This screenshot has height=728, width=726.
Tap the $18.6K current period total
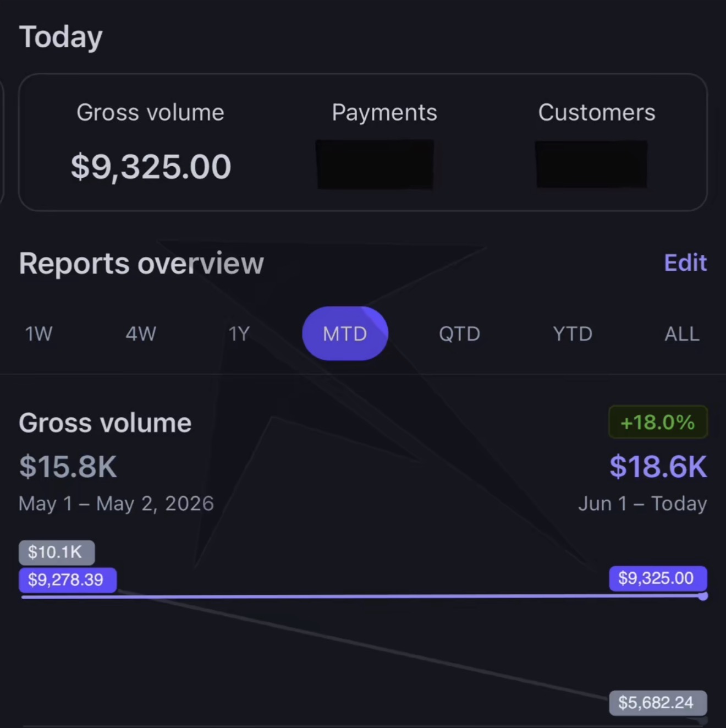tap(658, 467)
